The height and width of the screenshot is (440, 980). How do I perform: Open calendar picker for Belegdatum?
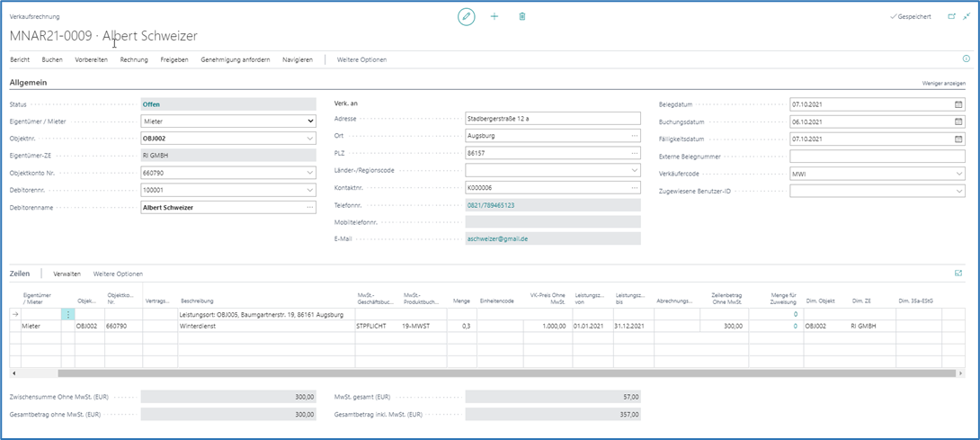958,104
